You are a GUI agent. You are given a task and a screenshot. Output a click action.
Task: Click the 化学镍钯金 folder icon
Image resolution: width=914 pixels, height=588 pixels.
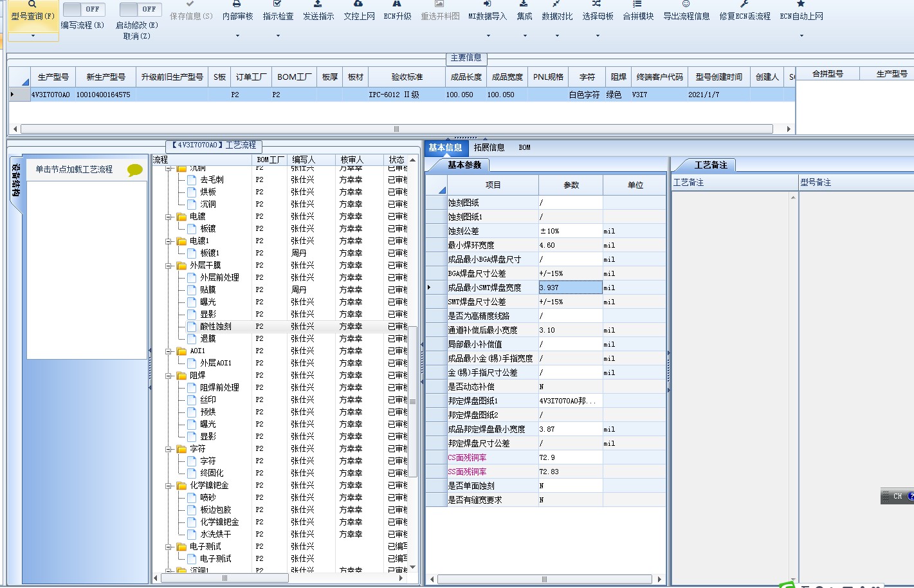click(182, 486)
